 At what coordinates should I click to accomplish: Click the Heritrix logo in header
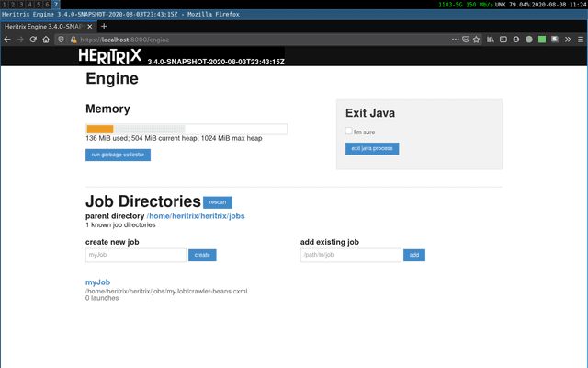tap(110, 56)
